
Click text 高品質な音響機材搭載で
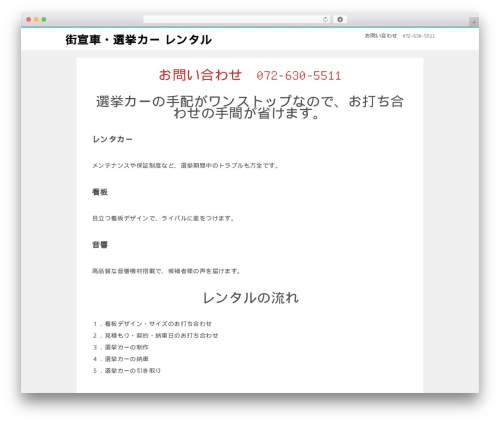[x=166, y=271]
